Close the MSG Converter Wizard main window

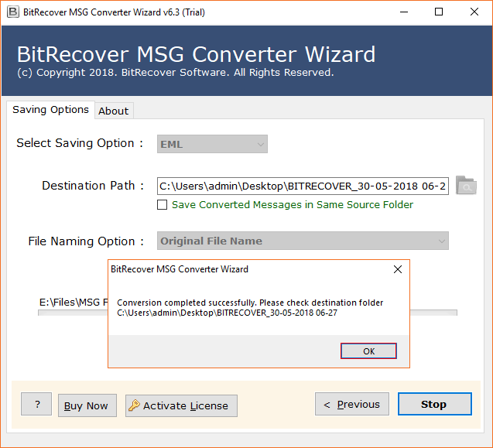coord(474,12)
